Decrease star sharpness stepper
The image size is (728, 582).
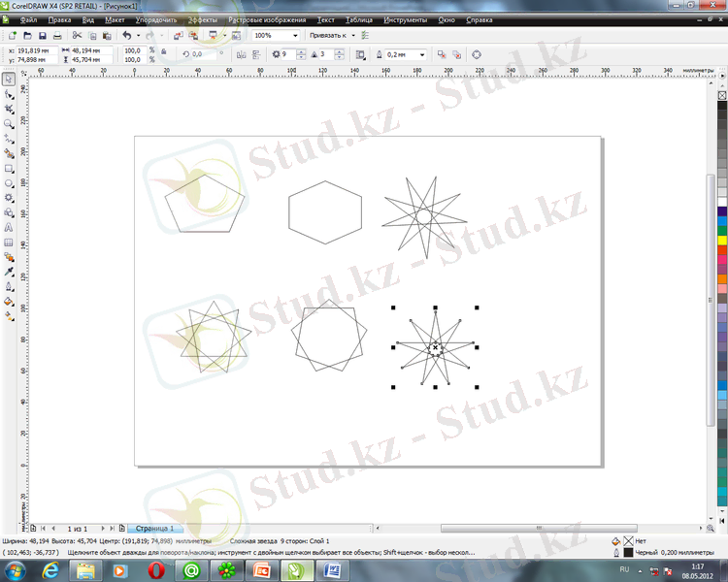(340, 57)
